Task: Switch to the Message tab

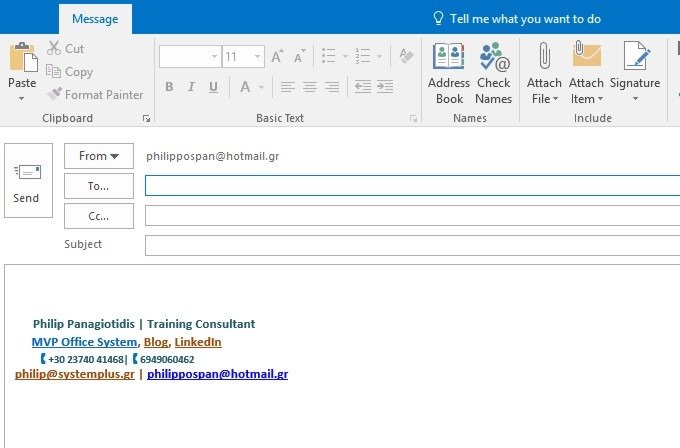Action: [x=94, y=18]
